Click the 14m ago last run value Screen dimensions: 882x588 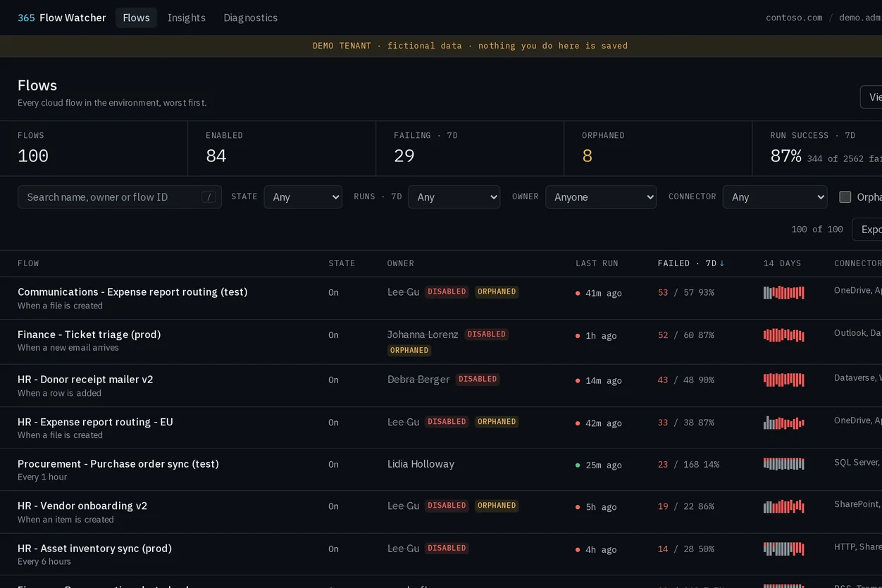coord(604,380)
